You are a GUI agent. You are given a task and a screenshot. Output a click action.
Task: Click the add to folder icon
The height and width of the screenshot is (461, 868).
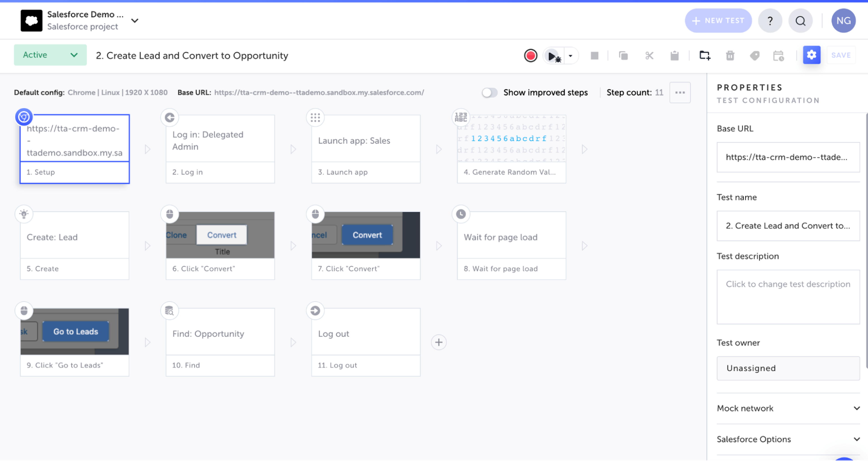[x=705, y=56]
